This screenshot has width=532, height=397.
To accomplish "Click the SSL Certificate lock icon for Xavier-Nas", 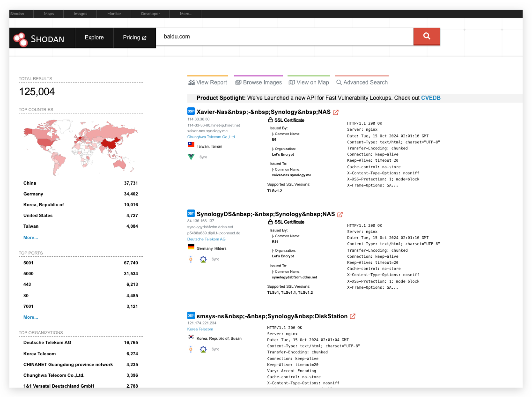I will pos(270,120).
